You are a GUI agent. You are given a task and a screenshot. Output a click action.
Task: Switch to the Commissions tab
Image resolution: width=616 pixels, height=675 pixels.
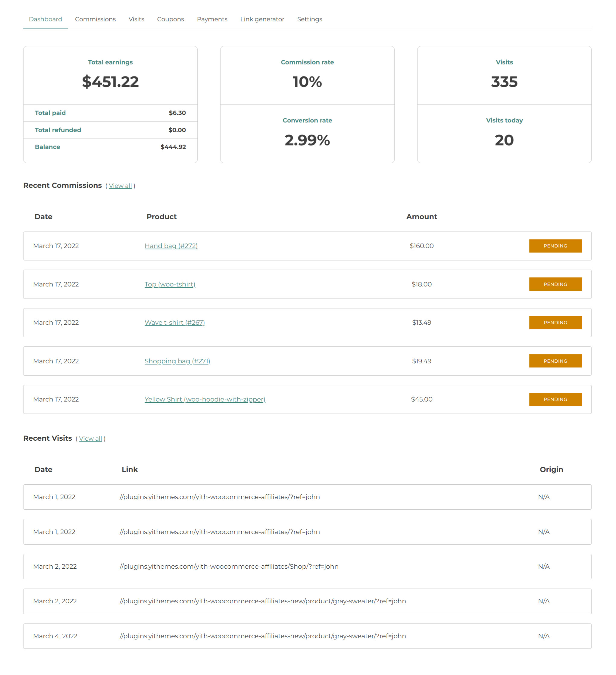click(95, 19)
